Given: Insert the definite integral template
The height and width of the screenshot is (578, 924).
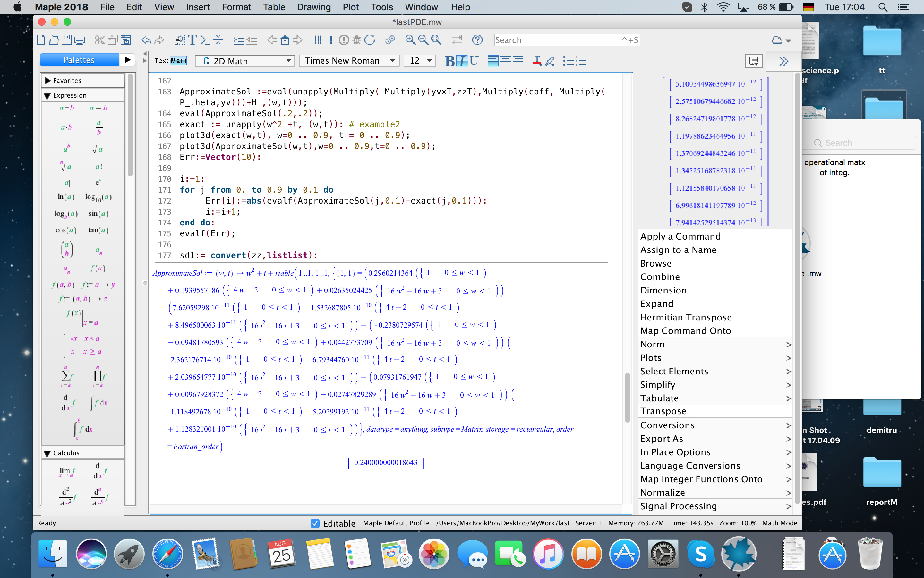Looking at the screenshot, I should click(83, 429).
